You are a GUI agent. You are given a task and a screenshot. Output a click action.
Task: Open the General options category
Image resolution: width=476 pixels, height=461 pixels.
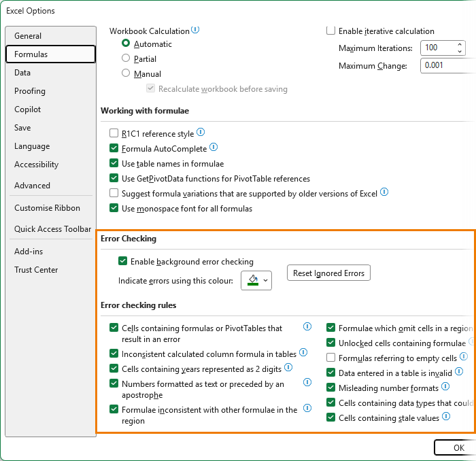[51, 36]
